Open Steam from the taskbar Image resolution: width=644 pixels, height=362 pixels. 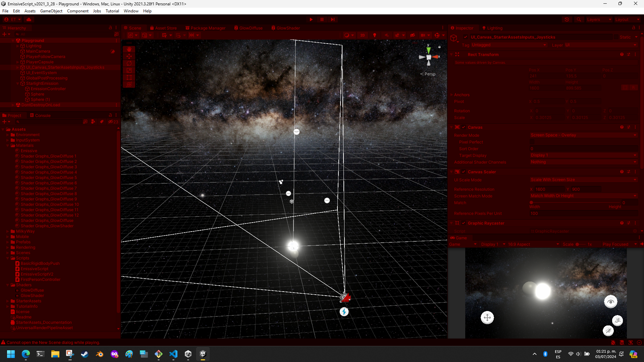tap(85, 354)
